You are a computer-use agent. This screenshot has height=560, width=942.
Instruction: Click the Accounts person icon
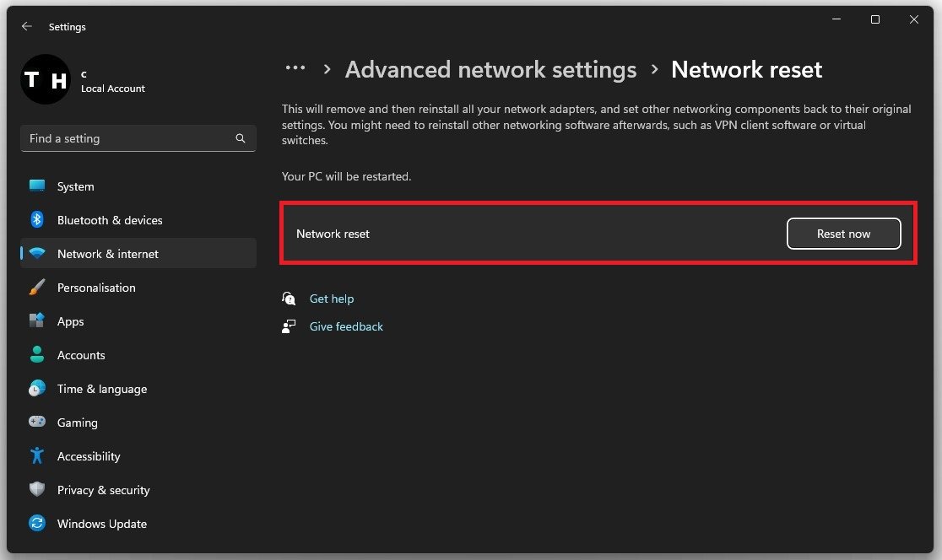(37, 355)
